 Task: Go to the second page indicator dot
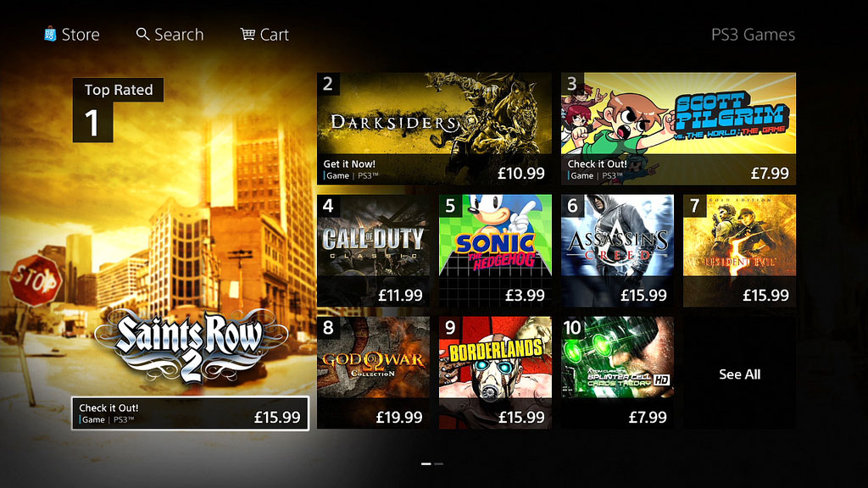tap(439, 463)
